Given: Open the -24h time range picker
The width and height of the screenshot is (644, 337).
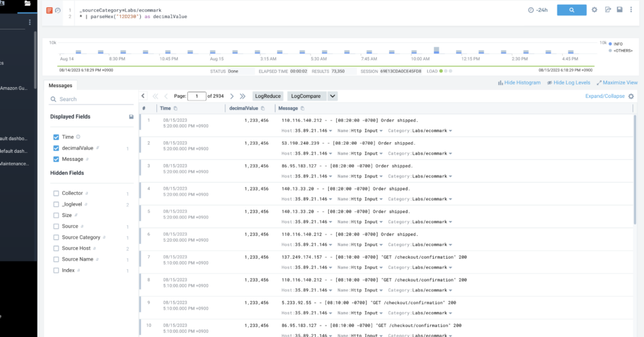Looking at the screenshot, I should 537,10.
